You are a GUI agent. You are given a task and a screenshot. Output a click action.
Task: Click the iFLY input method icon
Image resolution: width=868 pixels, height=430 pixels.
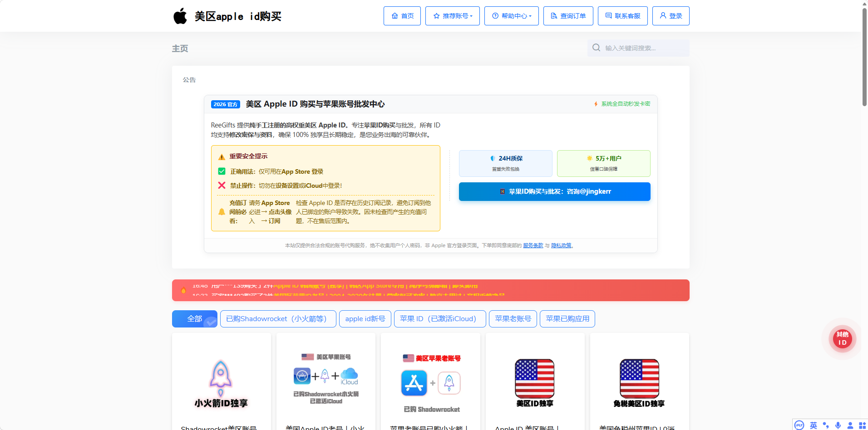(799, 425)
